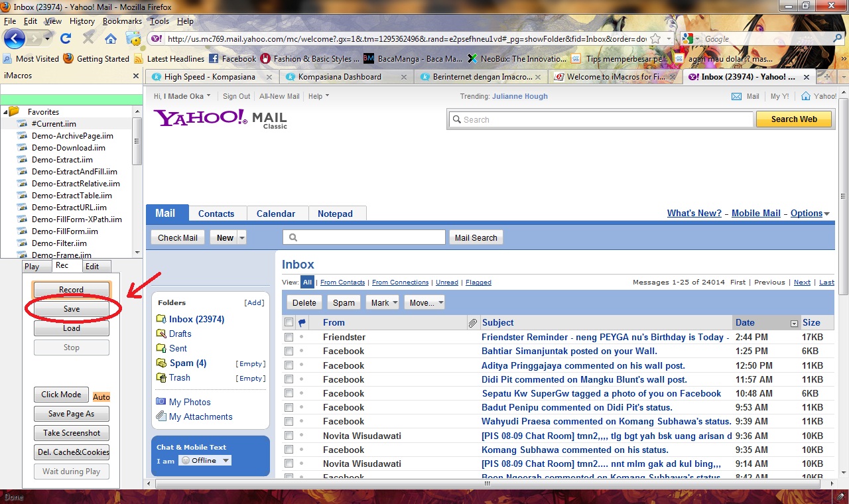Switch to the Calendar tab

tap(276, 214)
